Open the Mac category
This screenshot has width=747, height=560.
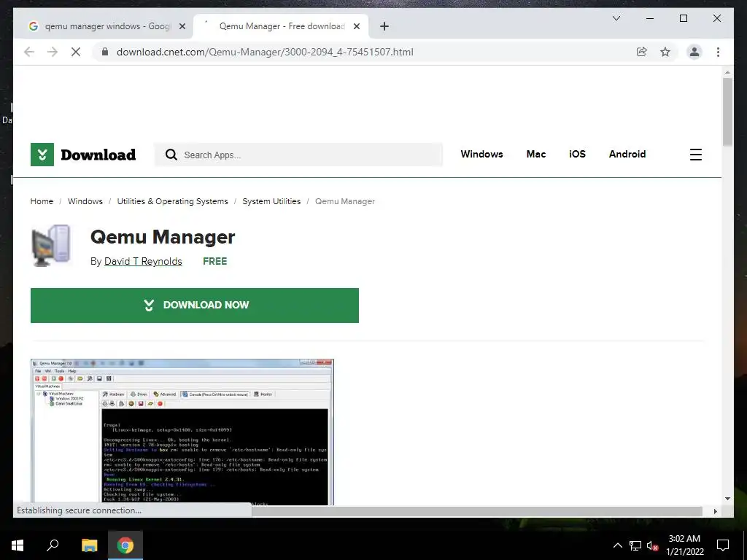[x=536, y=154]
